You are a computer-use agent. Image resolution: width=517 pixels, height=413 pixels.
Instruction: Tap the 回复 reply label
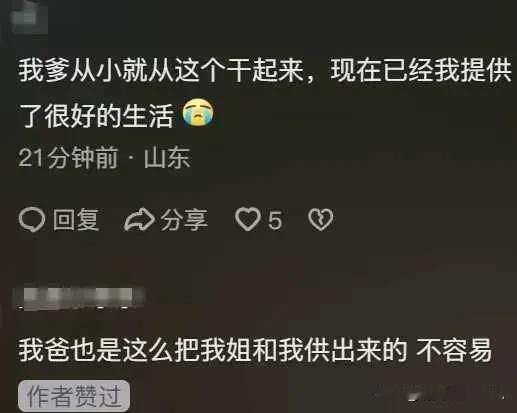[x=76, y=220]
